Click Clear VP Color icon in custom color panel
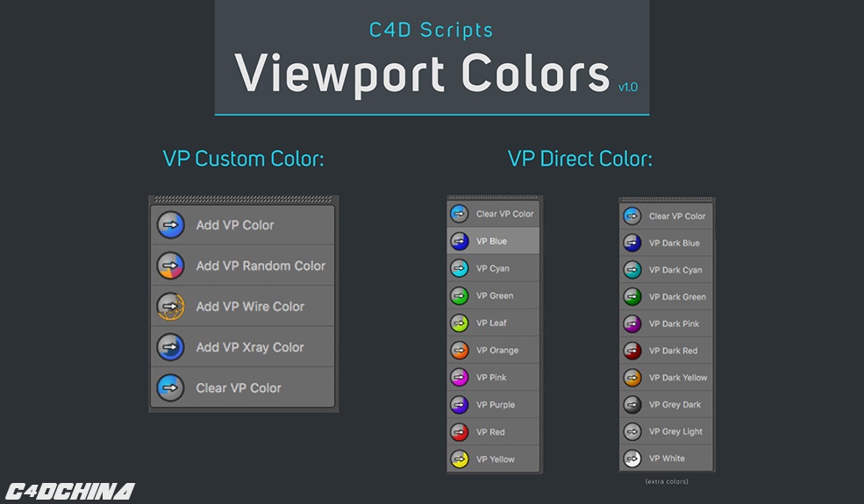The width and height of the screenshot is (864, 504). pos(170,387)
